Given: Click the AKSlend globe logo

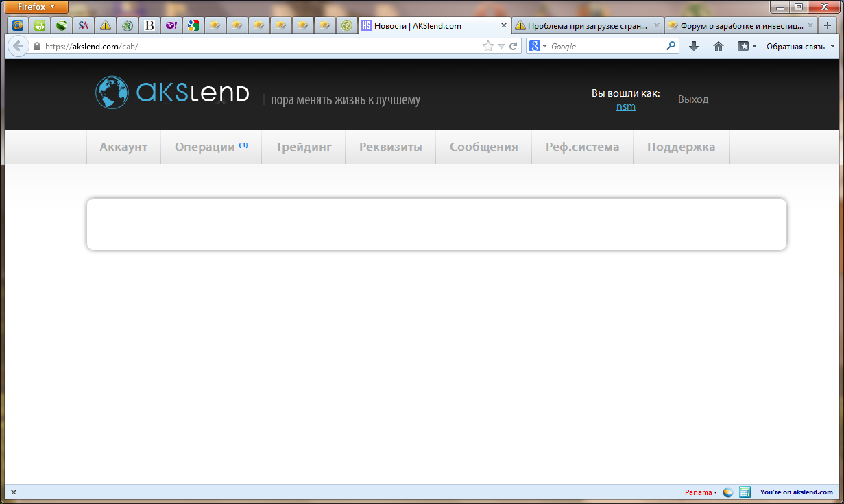Looking at the screenshot, I should click(x=112, y=93).
